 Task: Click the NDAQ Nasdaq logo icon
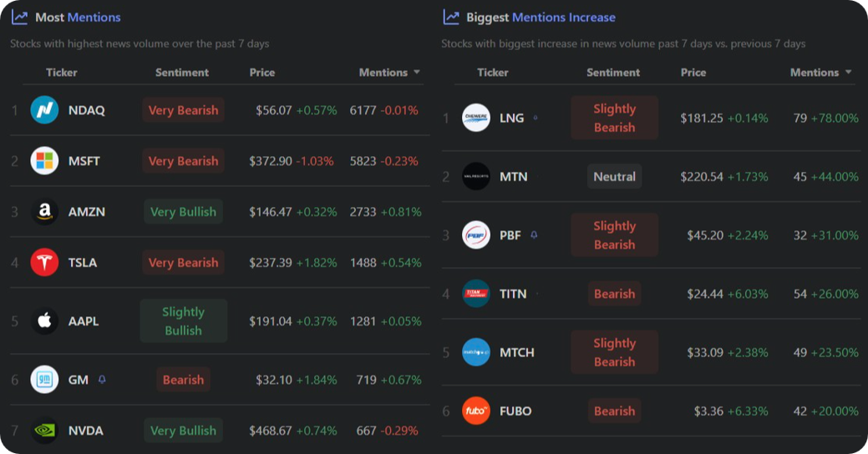tap(44, 109)
